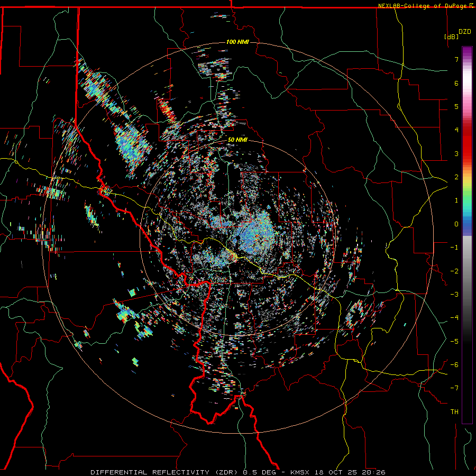The image size is (476, 476).
Task: Click "DIFFERENTIAL REFLECTIVITY (ZDR)" in the caption
Action: 165,472
